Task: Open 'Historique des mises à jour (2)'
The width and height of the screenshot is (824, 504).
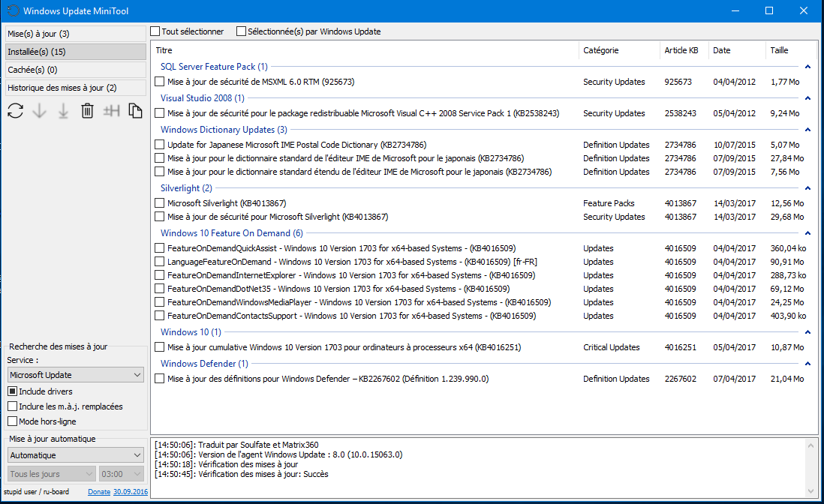Action: 75,88
